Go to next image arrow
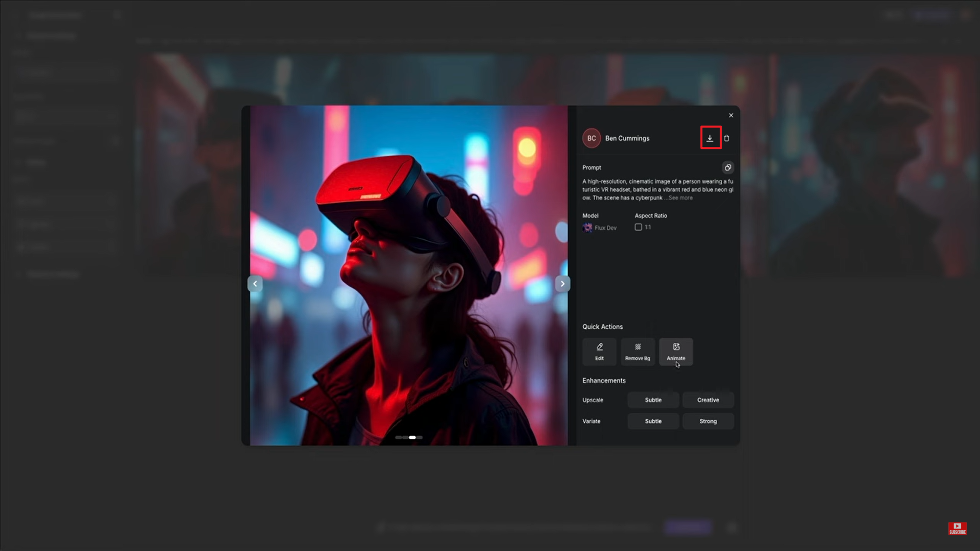Image resolution: width=980 pixels, height=551 pixels. point(562,284)
